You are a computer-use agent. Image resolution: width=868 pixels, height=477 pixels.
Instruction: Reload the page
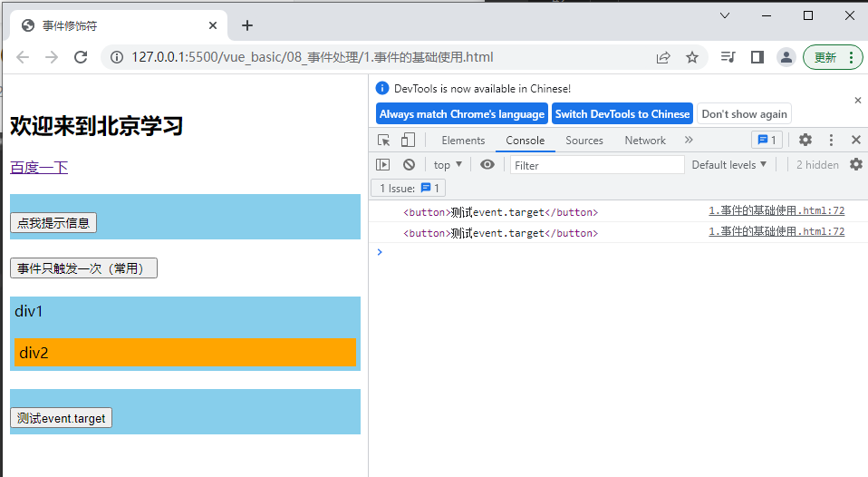coord(81,57)
